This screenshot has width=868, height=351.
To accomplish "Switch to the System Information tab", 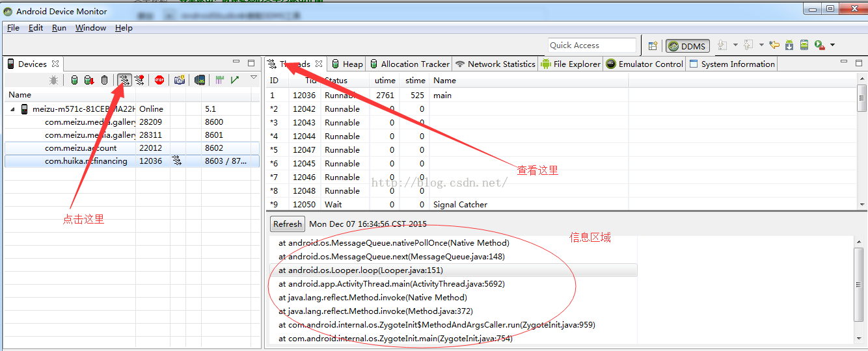I will [x=732, y=64].
